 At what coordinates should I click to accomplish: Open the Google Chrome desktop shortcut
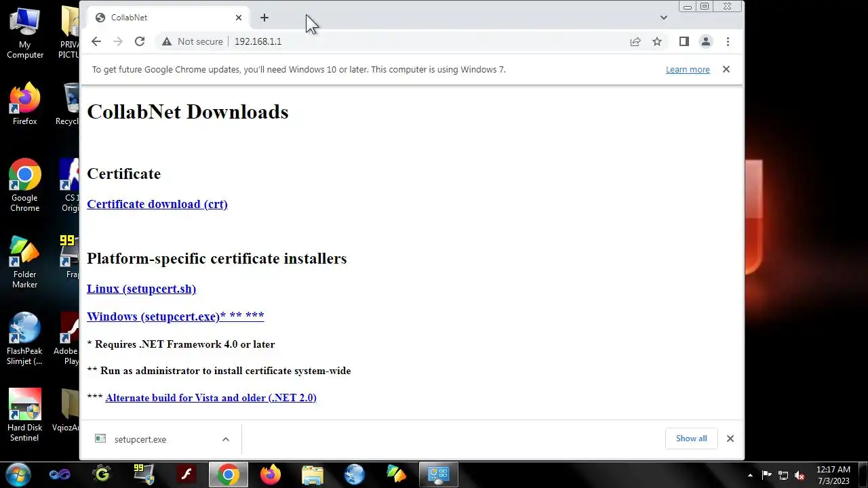click(25, 186)
